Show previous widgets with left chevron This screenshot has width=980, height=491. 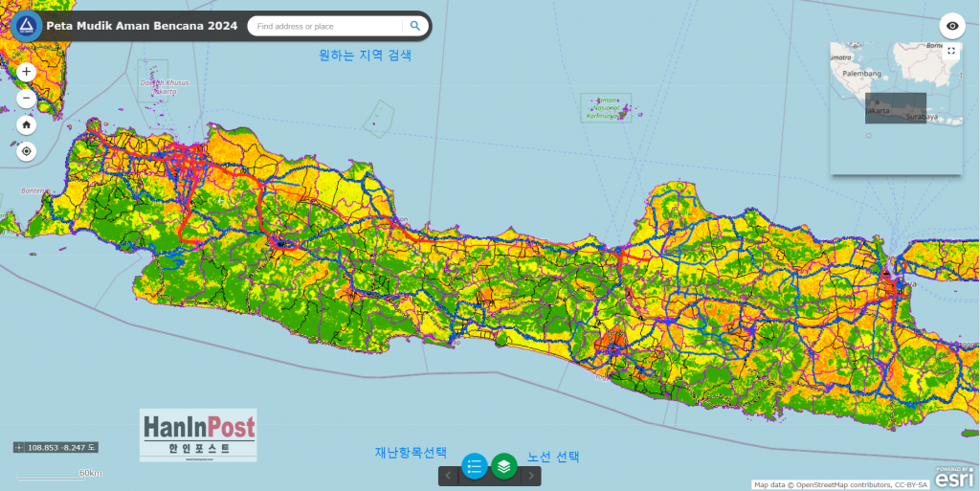[x=448, y=475]
